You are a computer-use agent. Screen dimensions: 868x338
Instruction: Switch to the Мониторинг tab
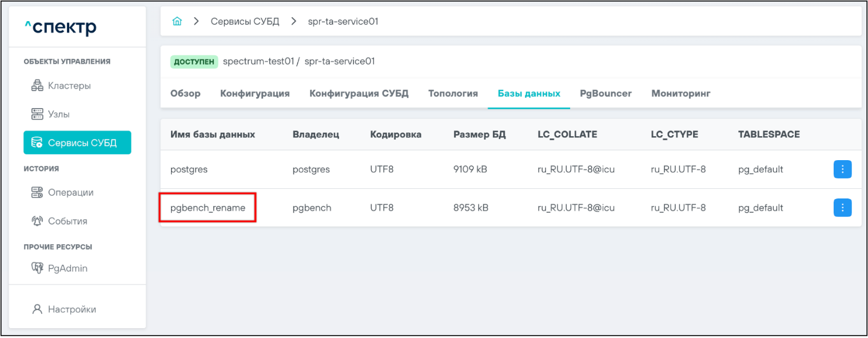point(680,93)
